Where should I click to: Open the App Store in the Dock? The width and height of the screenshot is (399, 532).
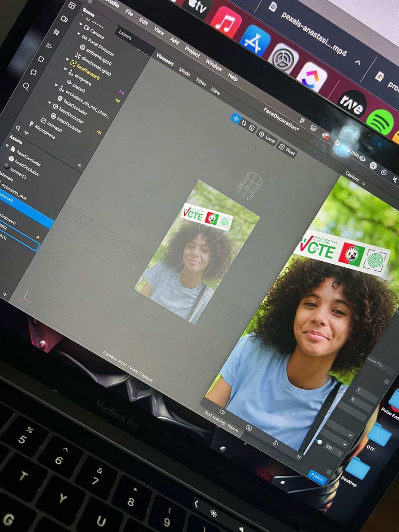255,41
